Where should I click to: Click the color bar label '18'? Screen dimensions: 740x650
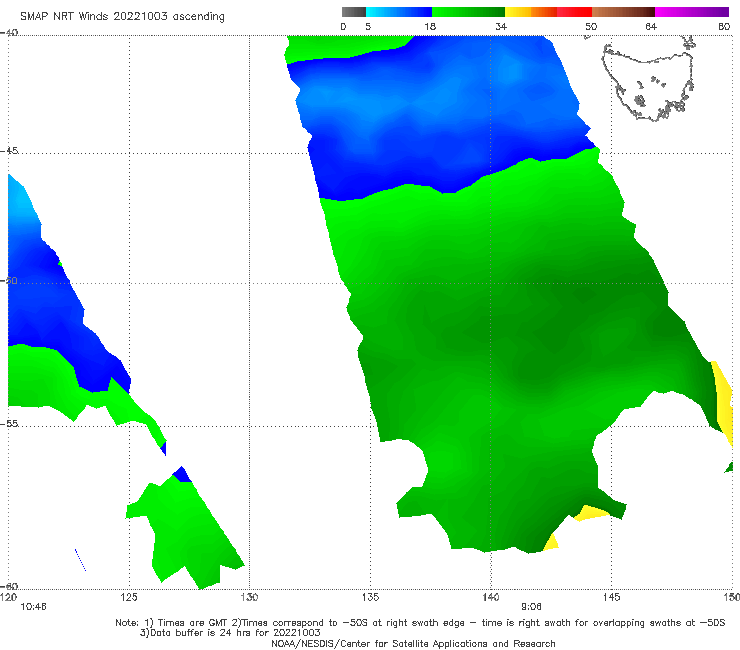coord(430,26)
